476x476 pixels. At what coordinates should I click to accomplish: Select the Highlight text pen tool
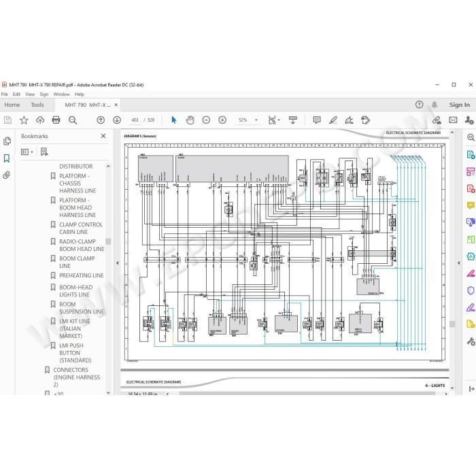click(333, 120)
